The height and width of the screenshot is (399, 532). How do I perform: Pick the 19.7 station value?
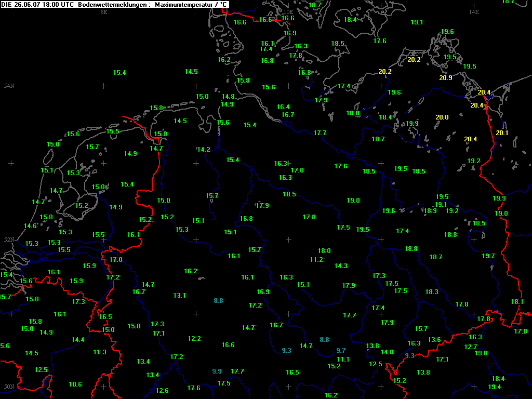488,256
